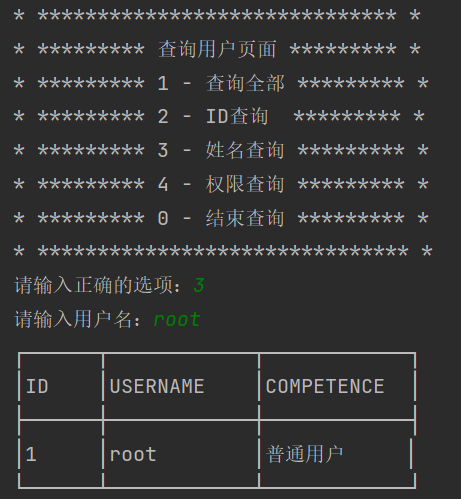Select the menu line 4 - 权限查询
Image resolution: width=461 pixels, height=499 pixels.
[221, 184]
